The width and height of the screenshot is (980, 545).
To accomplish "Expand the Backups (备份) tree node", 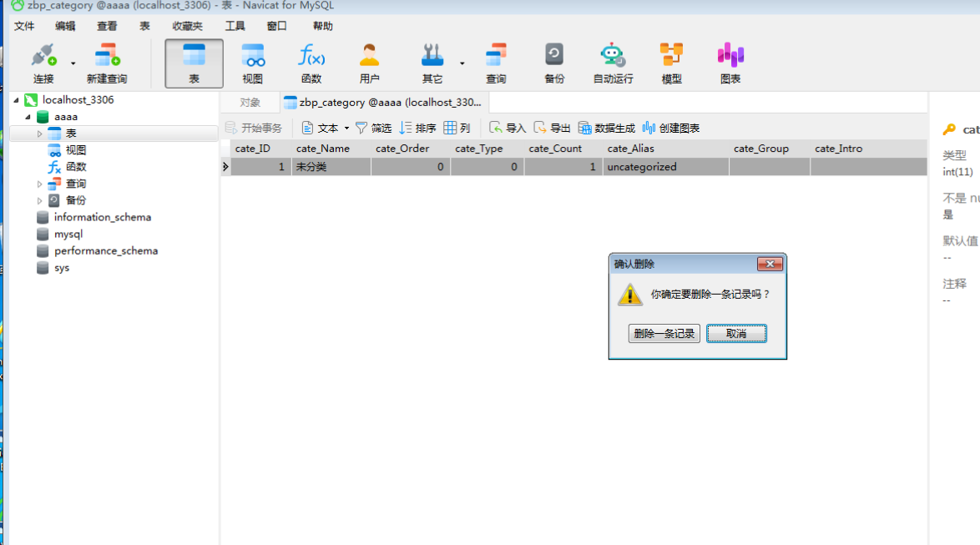I will tap(39, 200).
